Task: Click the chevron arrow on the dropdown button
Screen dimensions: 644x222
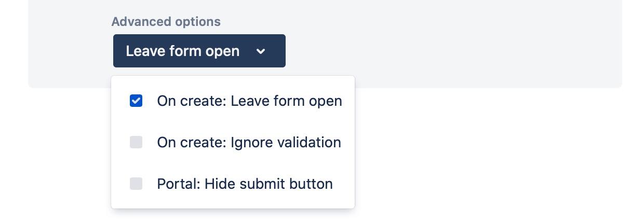Action: pyautogui.click(x=261, y=51)
